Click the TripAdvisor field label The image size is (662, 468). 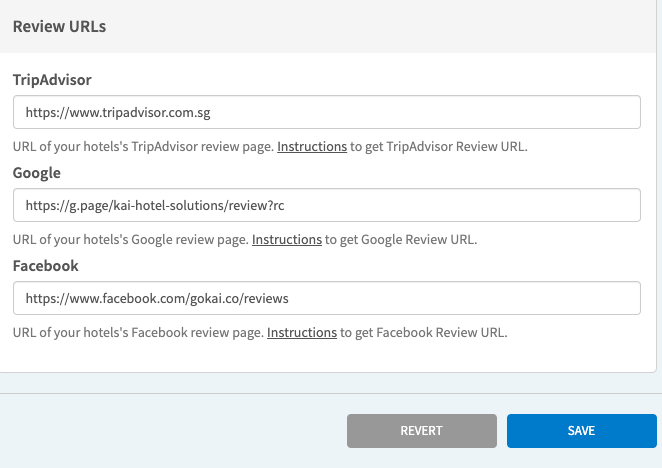50,79
